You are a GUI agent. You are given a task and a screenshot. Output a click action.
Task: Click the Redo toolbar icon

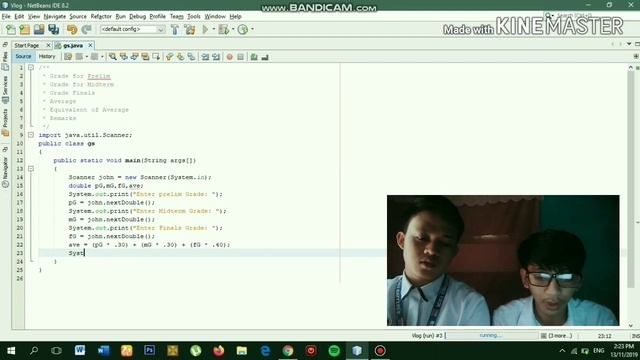click(x=86, y=29)
